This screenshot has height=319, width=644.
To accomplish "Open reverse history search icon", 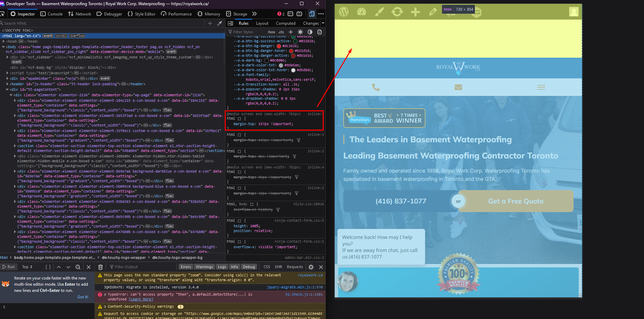I will point(78,267).
